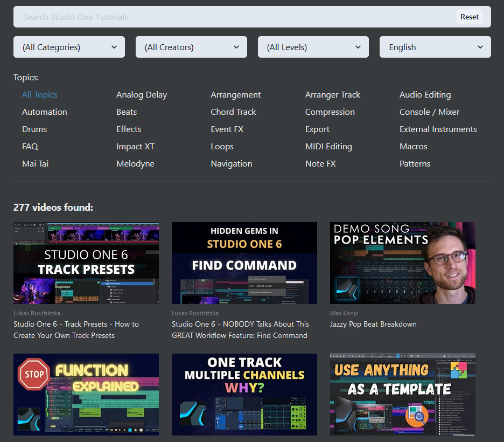
Task: Select the Console / Mixer topic
Action: (429, 112)
